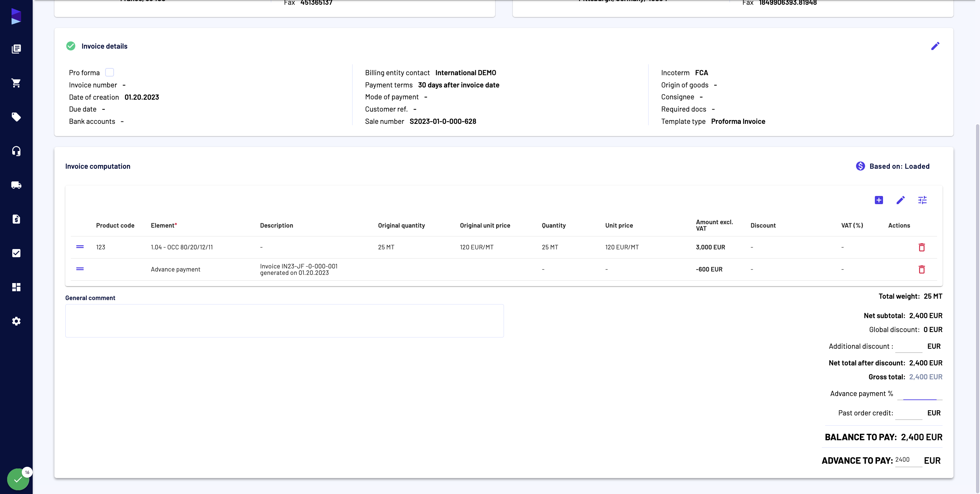Screen dimensions: 980x494
Task: Click the green checkmark badge with 16
Action: pyautogui.click(x=18, y=479)
